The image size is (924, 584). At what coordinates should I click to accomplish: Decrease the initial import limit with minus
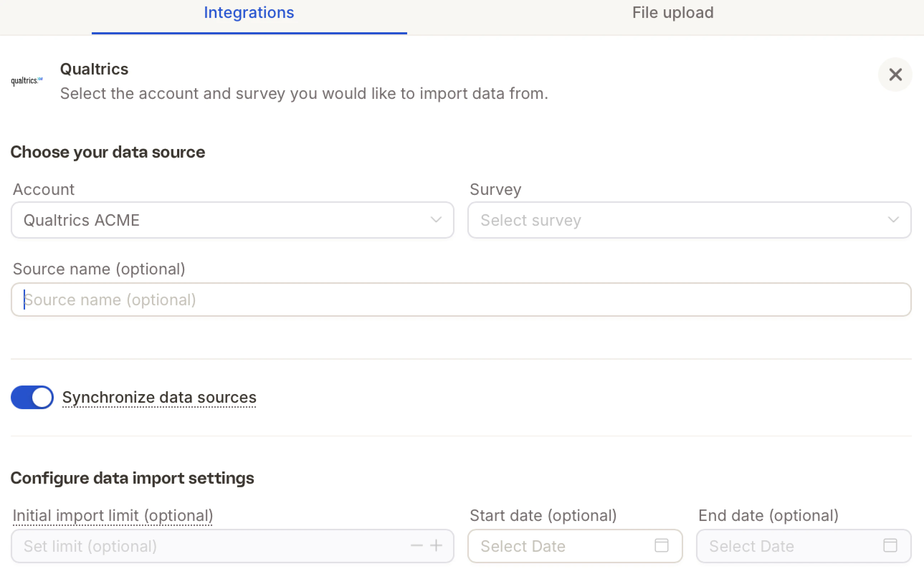416,545
